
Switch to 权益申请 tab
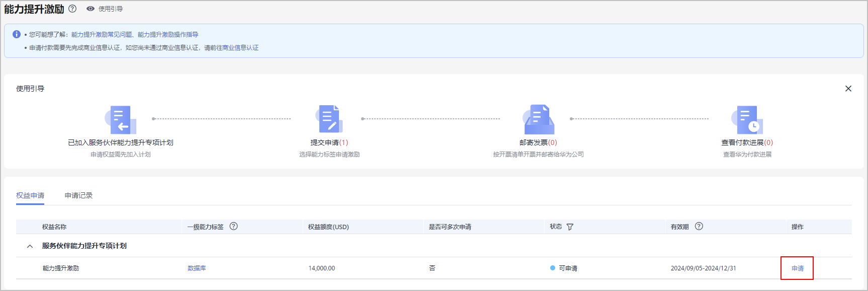pyautogui.click(x=30, y=195)
